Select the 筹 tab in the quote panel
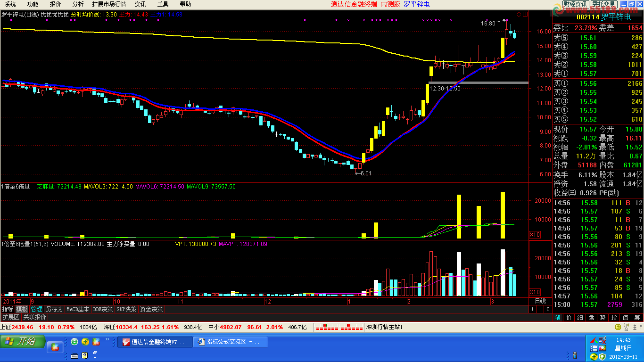Image resolution: width=644 pixels, height=362 pixels. pos(637,318)
